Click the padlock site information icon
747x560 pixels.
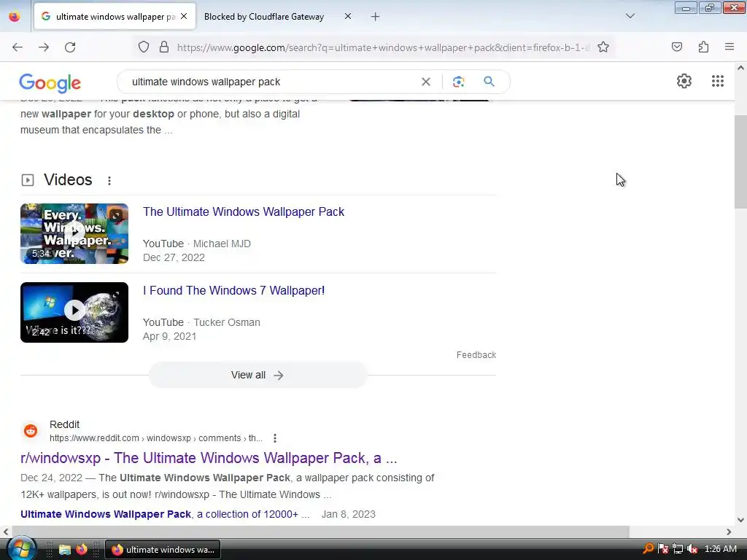click(164, 47)
